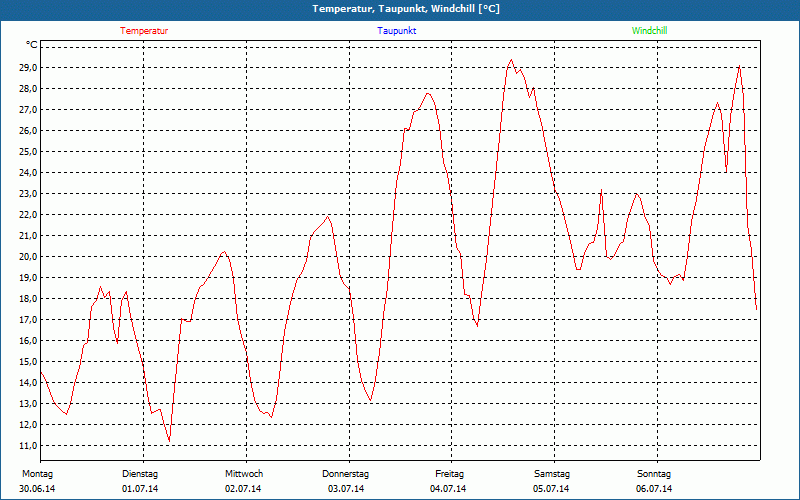
Task: Click the 14,0 y-axis value
Action: pos(29,383)
